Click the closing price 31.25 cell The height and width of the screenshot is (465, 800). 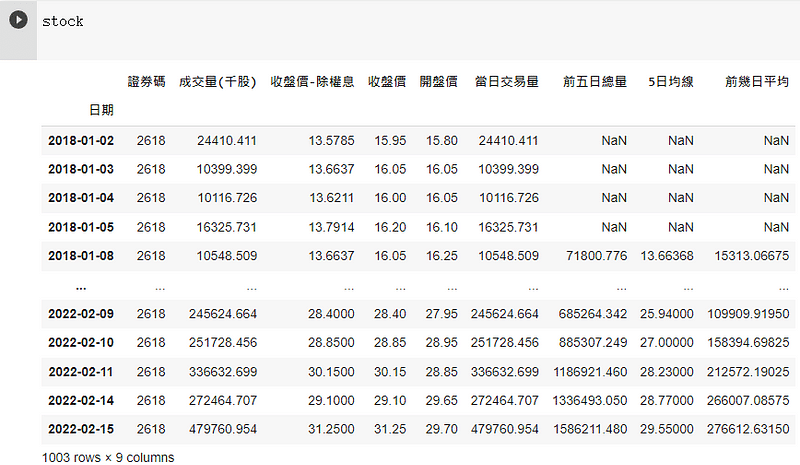click(388, 429)
